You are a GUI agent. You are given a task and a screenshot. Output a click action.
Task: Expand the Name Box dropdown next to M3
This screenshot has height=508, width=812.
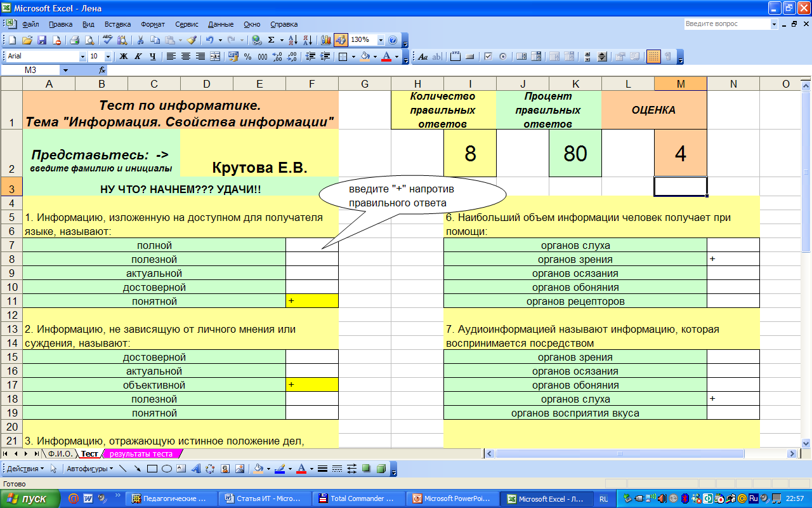click(65, 70)
